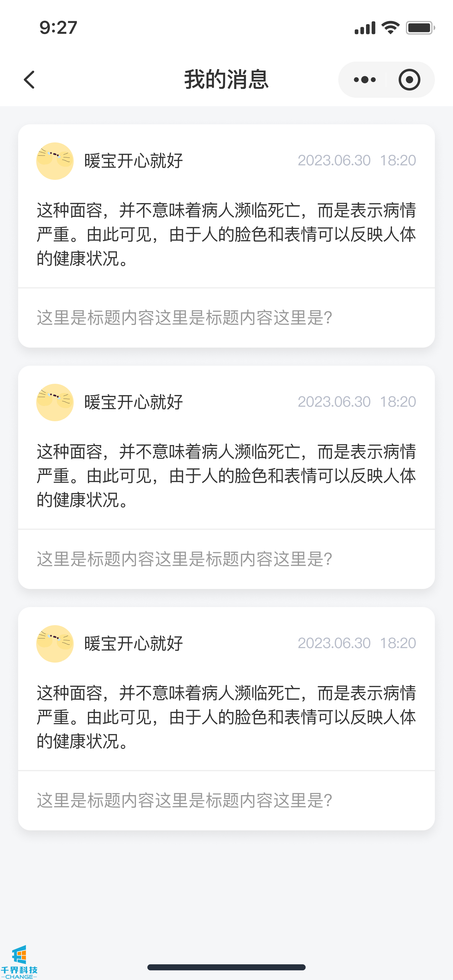Tap the mini-program close circle icon
This screenshot has height=980, width=453.
(x=409, y=80)
